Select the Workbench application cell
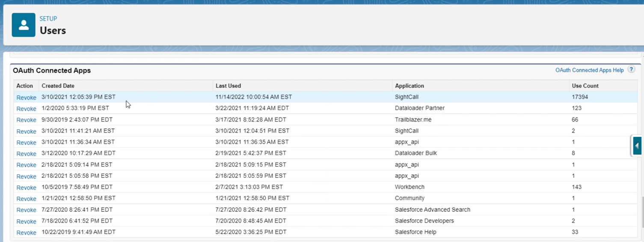 click(410, 187)
